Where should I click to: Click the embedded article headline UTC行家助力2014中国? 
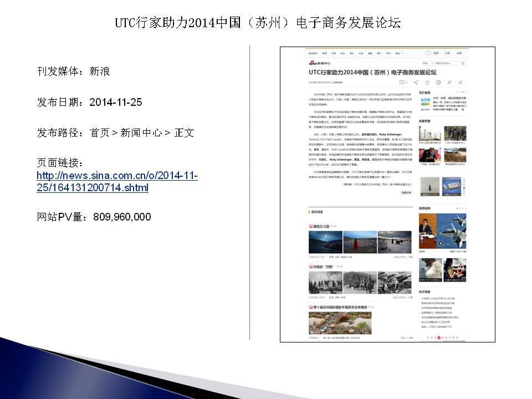tap(372, 72)
